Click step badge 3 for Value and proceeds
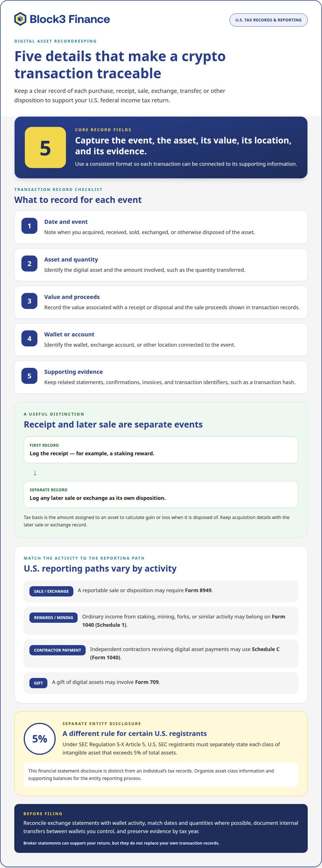This screenshot has width=322, height=868. click(x=29, y=301)
